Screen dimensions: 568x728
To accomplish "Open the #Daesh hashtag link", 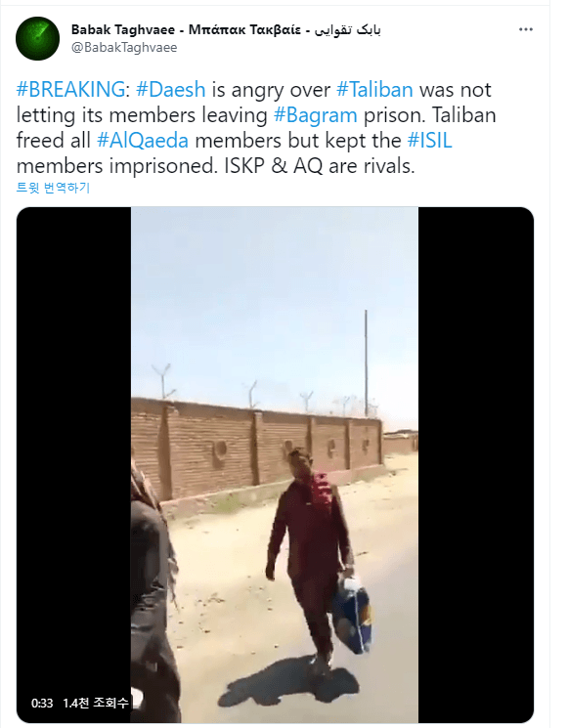I will pos(170,89).
